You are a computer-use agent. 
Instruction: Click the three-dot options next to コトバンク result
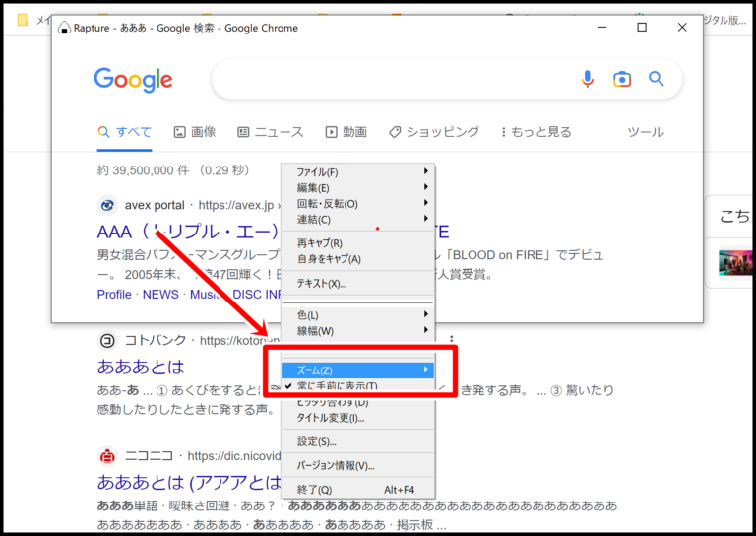(x=451, y=339)
